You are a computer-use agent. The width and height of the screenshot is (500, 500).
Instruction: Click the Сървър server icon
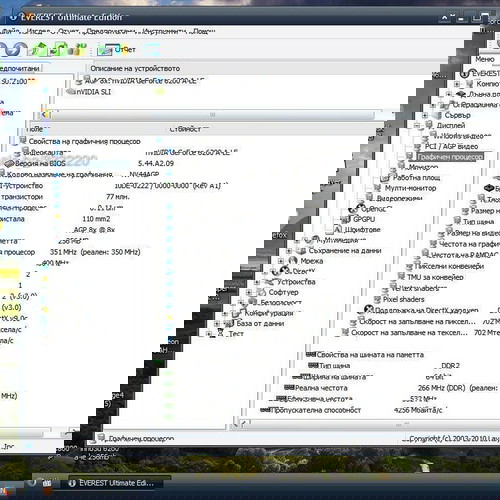pyautogui.click(x=437, y=115)
